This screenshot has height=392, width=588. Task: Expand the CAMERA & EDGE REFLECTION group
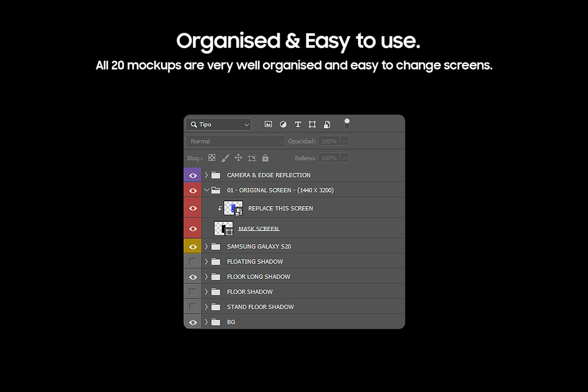pyautogui.click(x=207, y=175)
